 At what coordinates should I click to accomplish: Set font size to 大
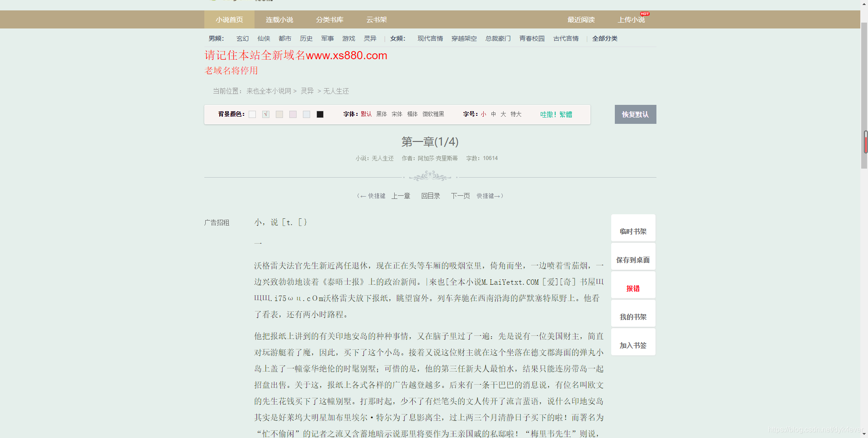coord(503,114)
